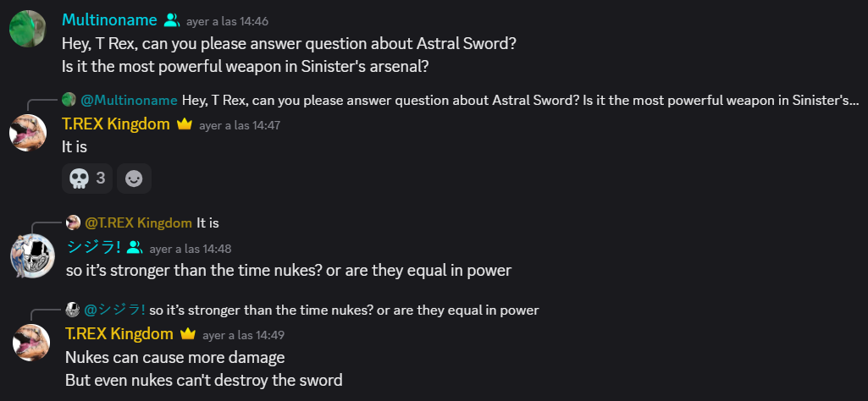Image resolution: width=868 pixels, height=401 pixels.
Task: Click the crown icon next to the 14:49 timestamp
Action: tap(188, 334)
